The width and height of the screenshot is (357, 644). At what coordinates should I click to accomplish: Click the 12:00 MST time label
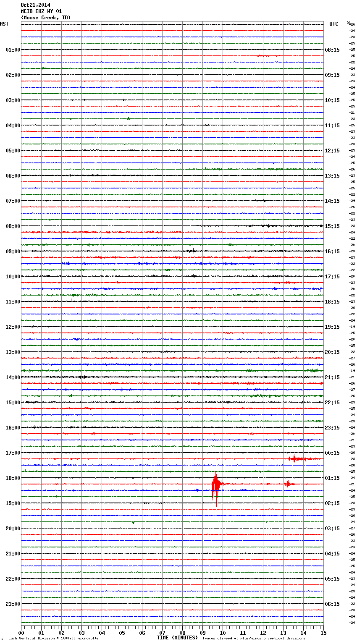click(x=13, y=327)
